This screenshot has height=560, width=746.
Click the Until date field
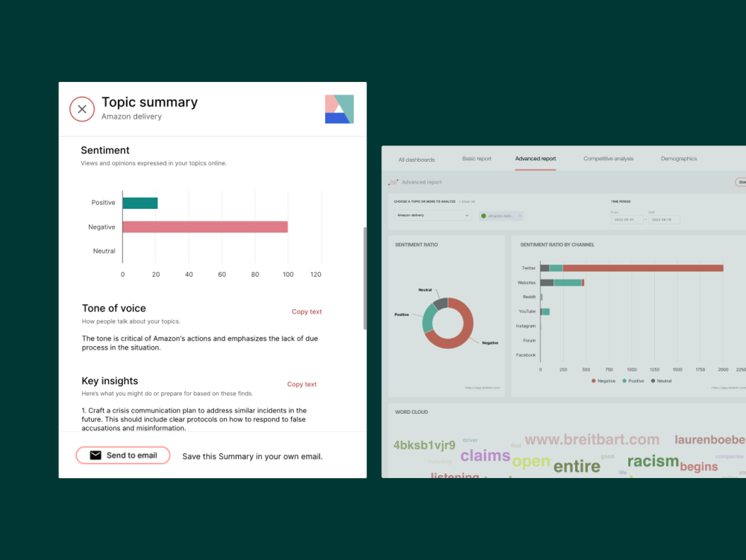point(664,220)
